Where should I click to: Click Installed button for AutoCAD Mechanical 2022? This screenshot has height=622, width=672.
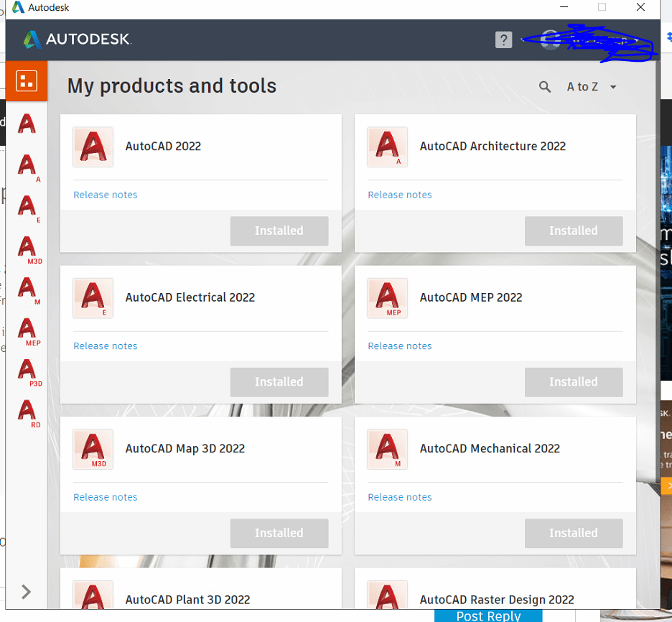pyautogui.click(x=574, y=533)
